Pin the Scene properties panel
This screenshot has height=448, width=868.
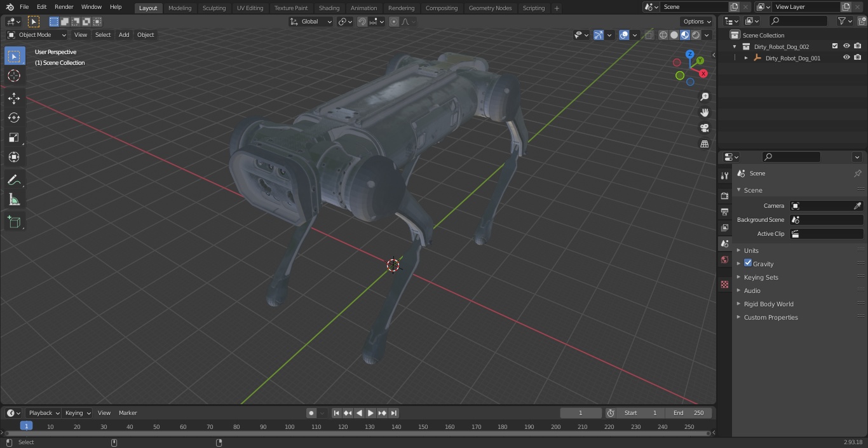(857, 173)
